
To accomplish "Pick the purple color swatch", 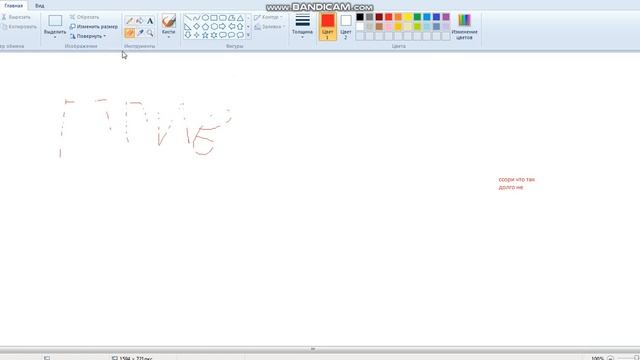I will (446, 17).
